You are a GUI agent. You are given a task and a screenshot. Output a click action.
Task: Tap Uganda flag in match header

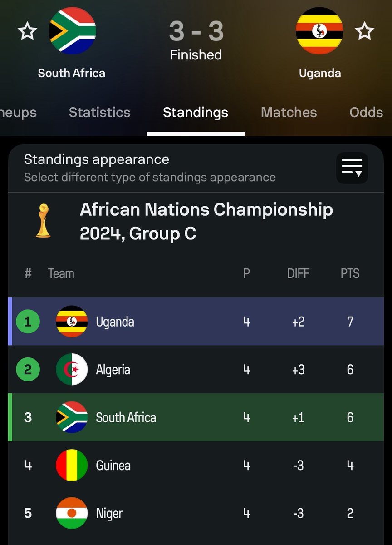(x=319, y=30)
